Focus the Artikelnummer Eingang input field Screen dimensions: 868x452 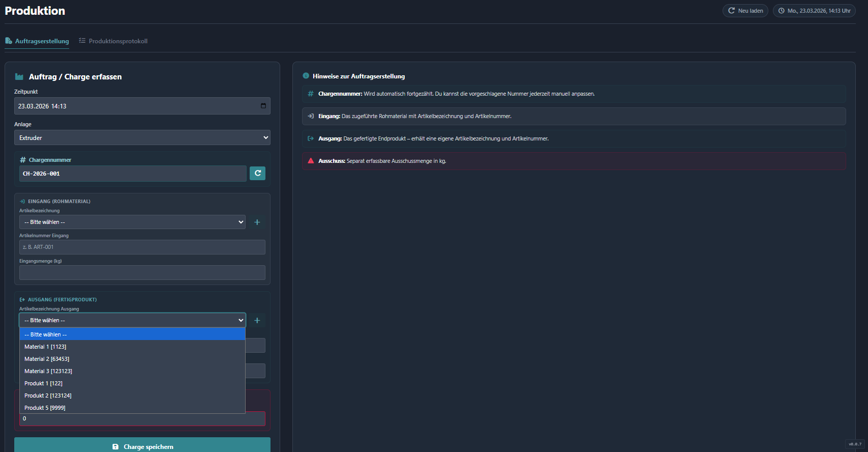coord(142,247)
